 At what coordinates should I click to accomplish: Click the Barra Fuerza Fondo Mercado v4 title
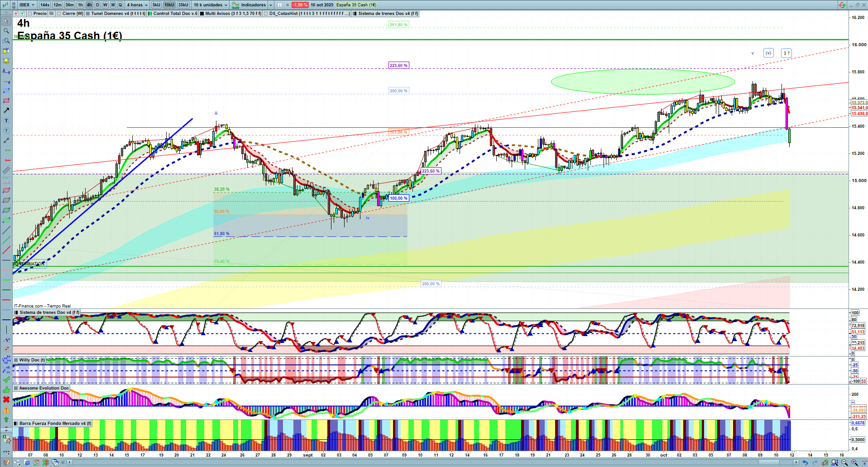[x=55, y=424]
